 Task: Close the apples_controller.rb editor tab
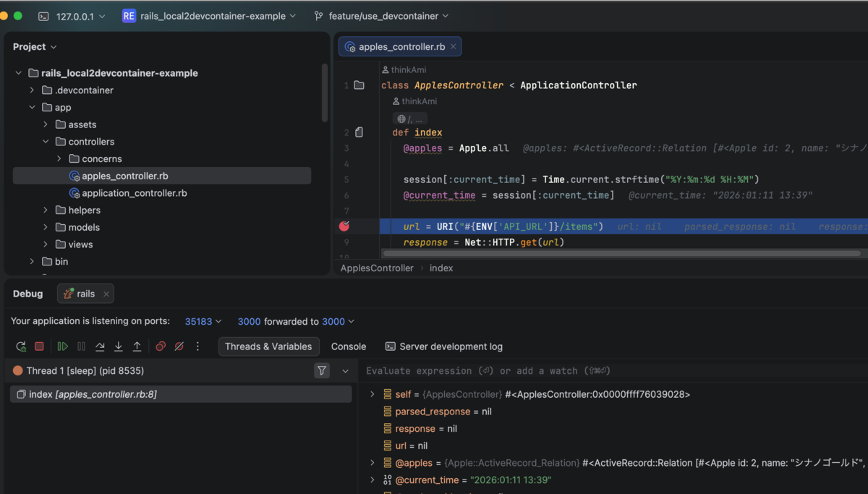point(454,46)
